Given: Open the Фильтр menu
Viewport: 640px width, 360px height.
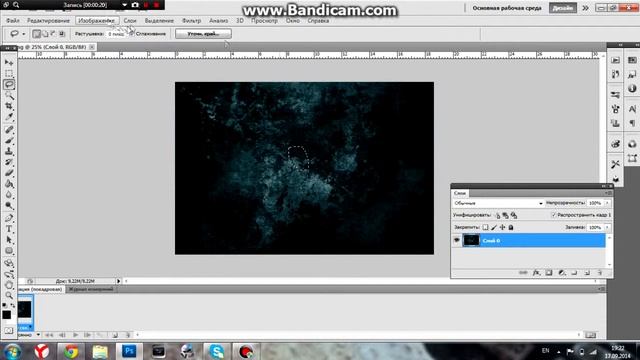Looking at the screenshot, I should (x=191, y=20).
